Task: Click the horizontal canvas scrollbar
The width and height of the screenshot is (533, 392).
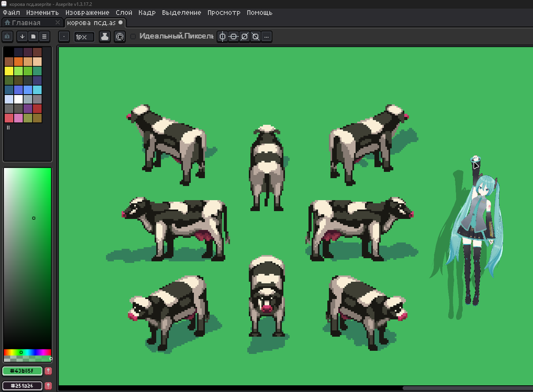Action: (x=467, y=388)
